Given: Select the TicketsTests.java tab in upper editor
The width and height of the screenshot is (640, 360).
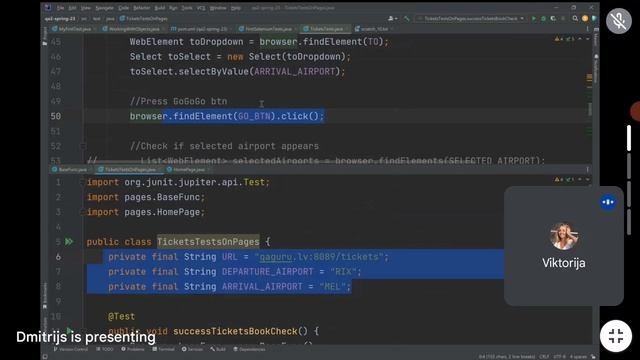Looking at the screenshot, I should coord(324,29).
